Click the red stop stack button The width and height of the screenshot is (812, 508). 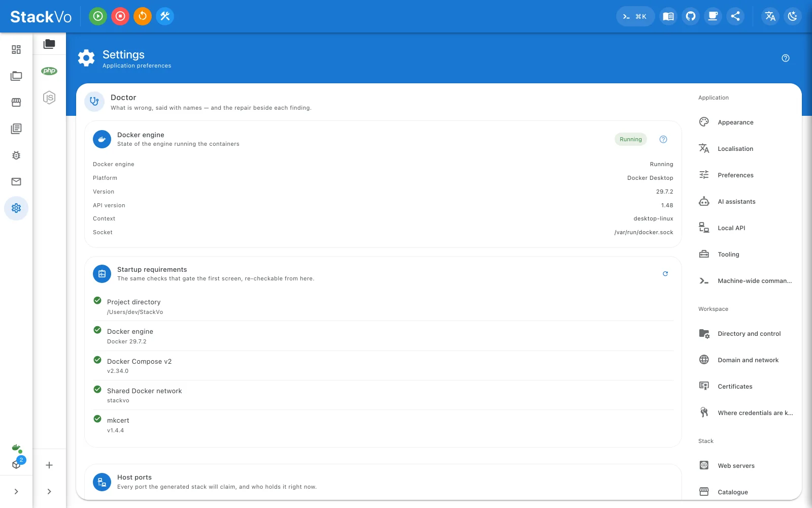pos(120,16)
